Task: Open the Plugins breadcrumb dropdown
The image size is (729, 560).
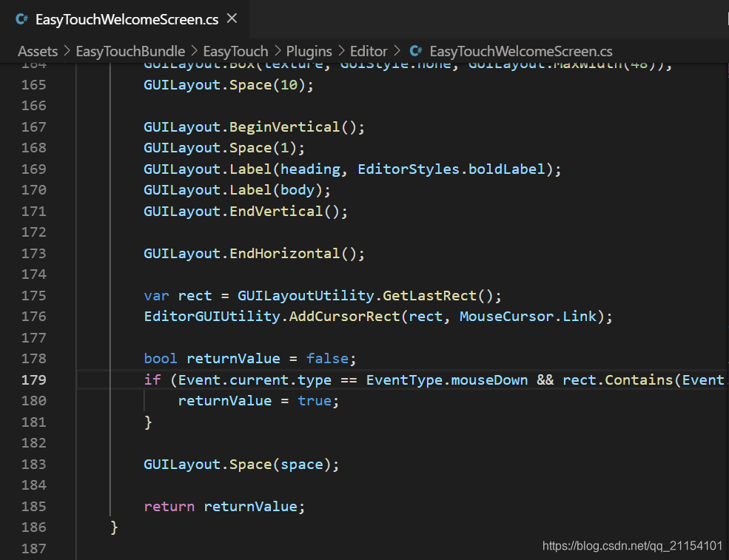Action: click(x=309, y=51)
